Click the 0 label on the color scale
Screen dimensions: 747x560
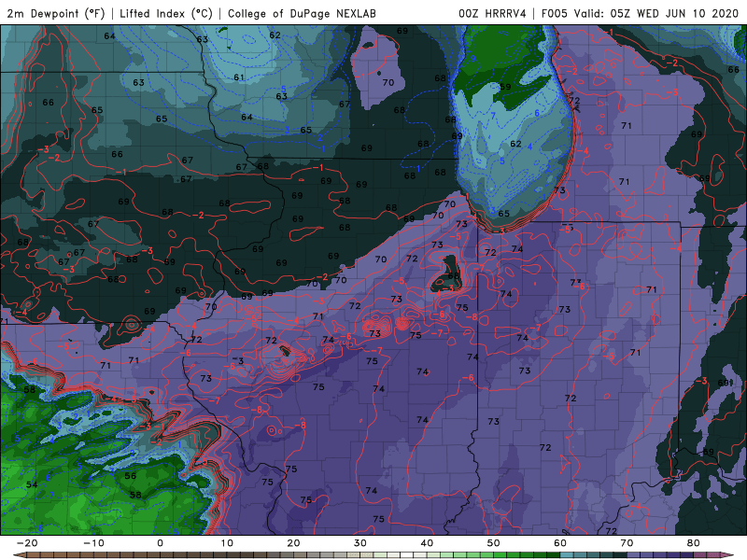point(160,543)
